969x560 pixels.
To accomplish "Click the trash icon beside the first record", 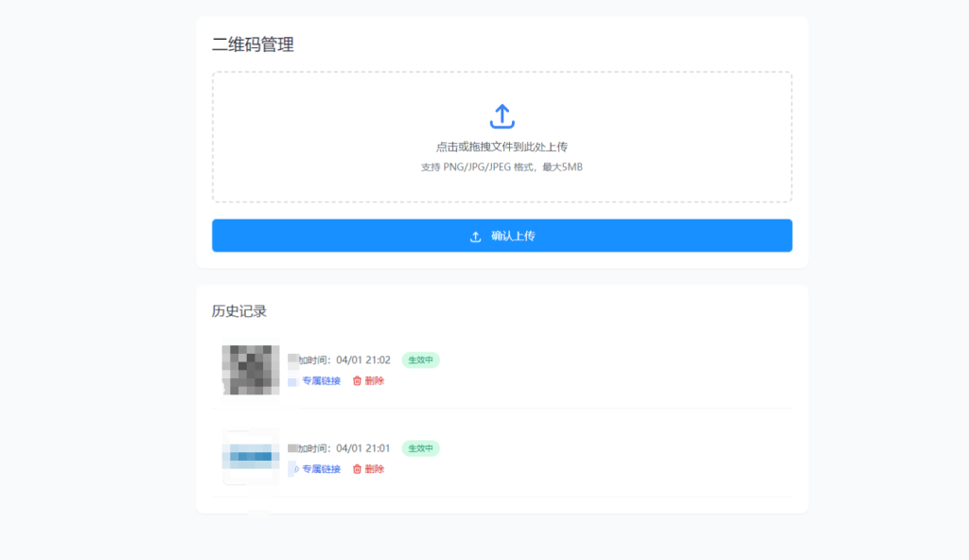I will pyautogui.click(x=355, y=381).
